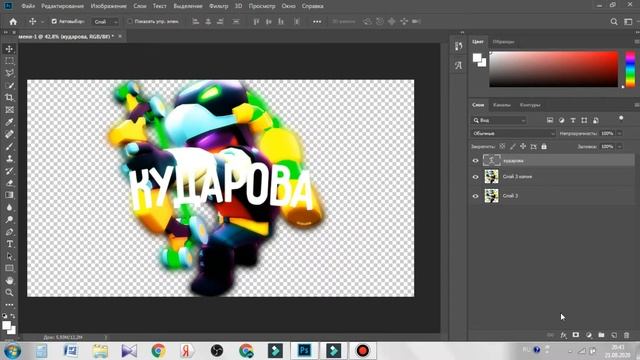This screenshot has width=640, height=360.
Task: Open the Слой auto-select dropdown
Action: 105,22
